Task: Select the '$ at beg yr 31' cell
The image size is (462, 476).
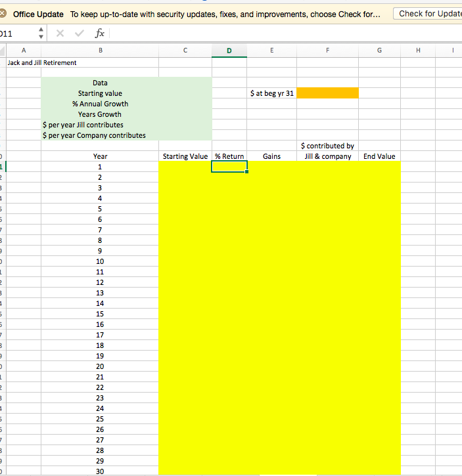Action: click(271, 93)
